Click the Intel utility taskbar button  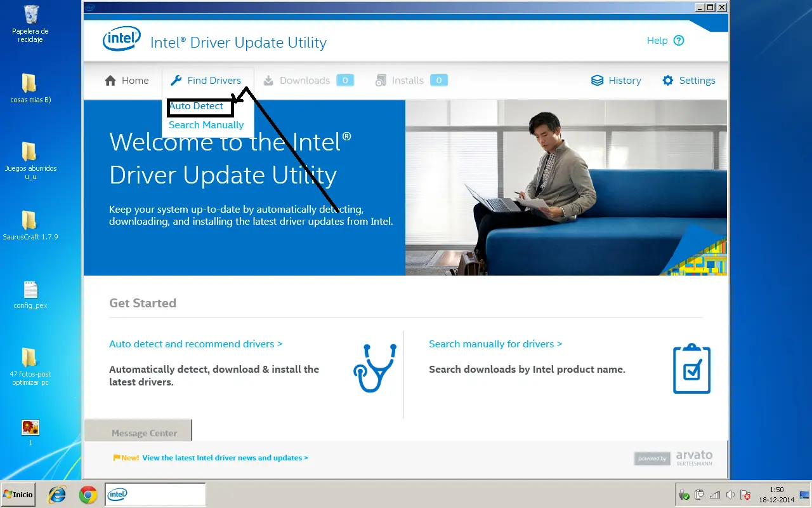(x=155, y=495)
